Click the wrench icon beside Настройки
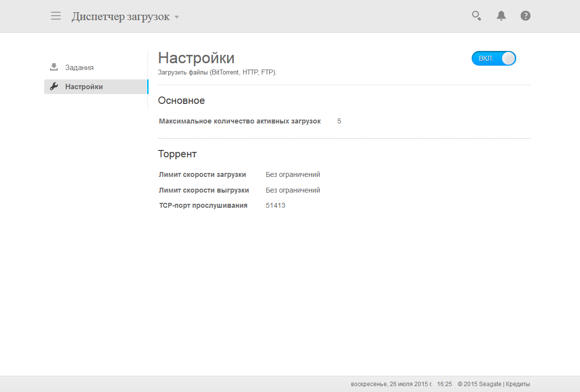This screenshot has width=580, height=392. tap(54, 87)
